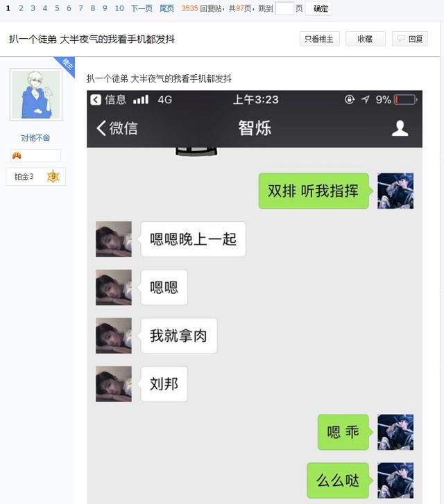This screenshot has height=504, width=444.
Task: Click 只看楼主 button
Action: (320, 39)
